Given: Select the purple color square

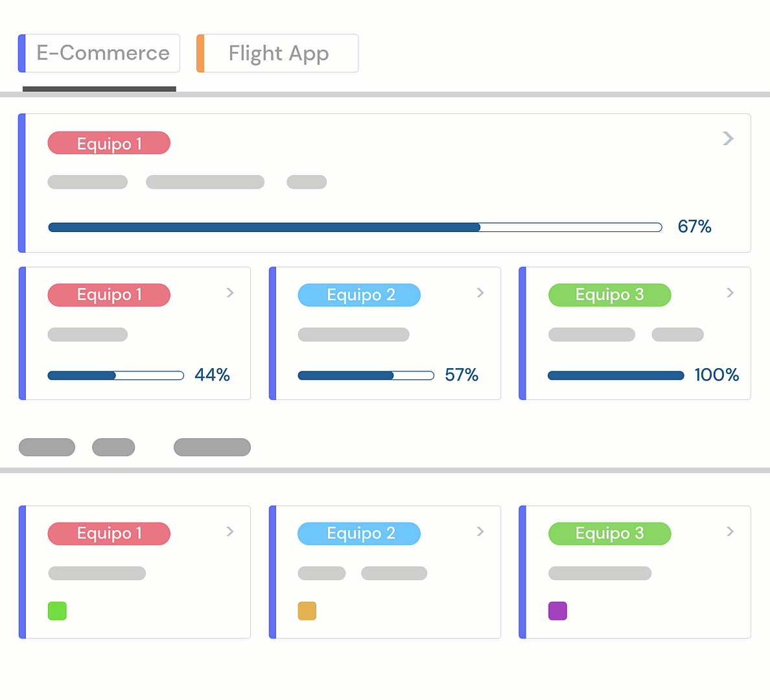Looking at the screenshot, I should (557, 611).
